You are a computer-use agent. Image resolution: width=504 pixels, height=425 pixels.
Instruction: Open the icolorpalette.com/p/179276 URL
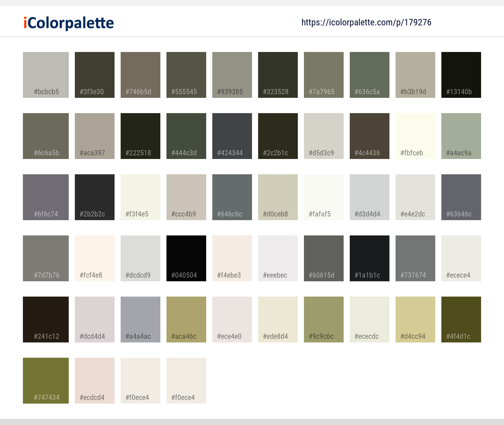click(x=366, y=22)
